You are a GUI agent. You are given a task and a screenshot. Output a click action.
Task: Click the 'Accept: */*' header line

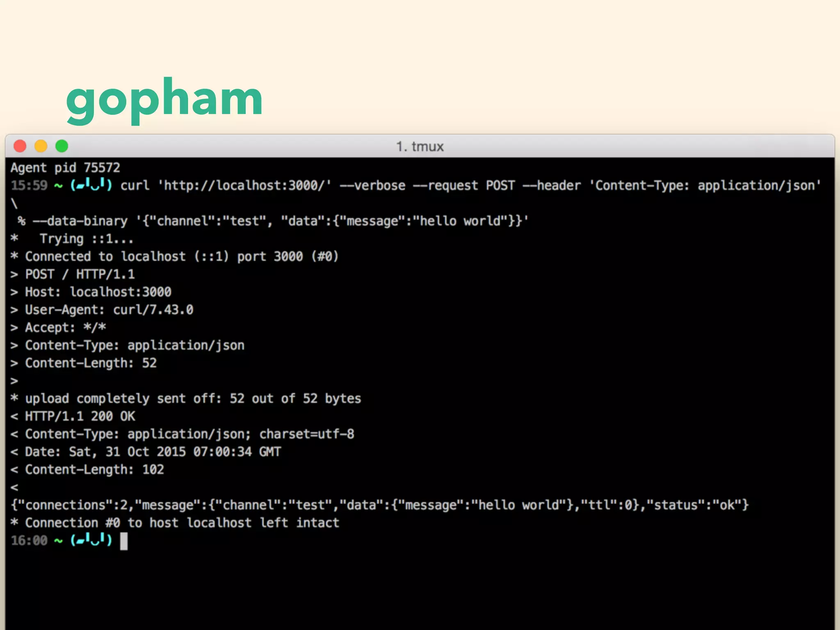(58, 327)
